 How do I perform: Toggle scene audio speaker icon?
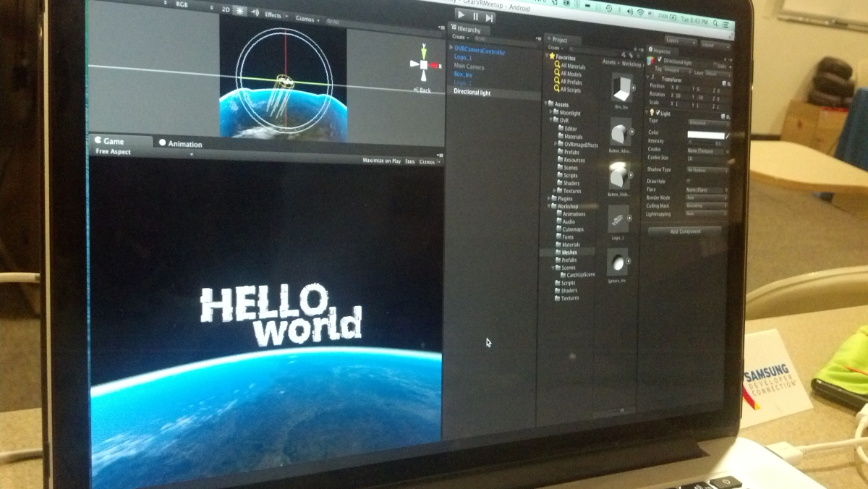click(255, 12)
